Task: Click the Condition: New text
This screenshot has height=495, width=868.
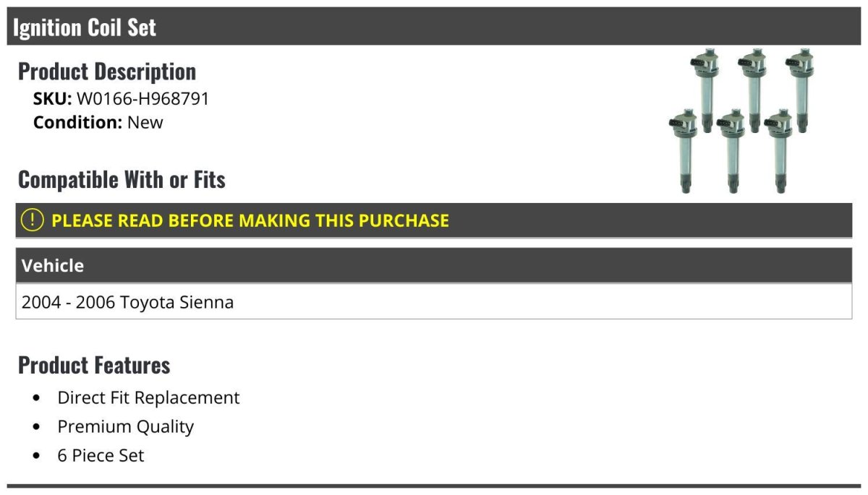Action: coord(98,122)
